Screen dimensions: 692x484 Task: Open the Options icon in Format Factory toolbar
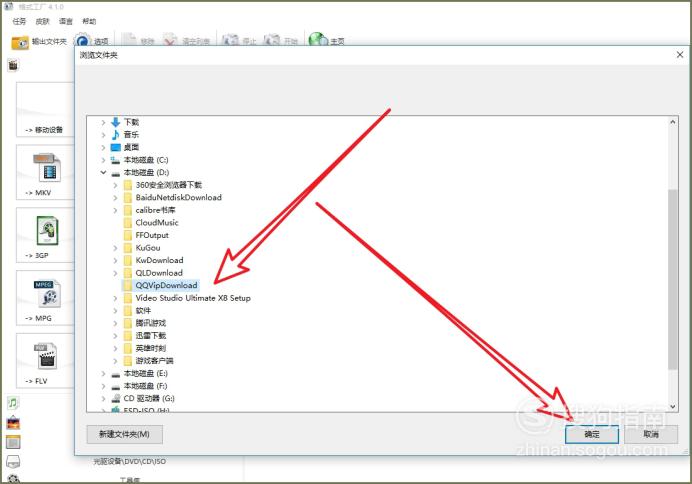(82, 41)
